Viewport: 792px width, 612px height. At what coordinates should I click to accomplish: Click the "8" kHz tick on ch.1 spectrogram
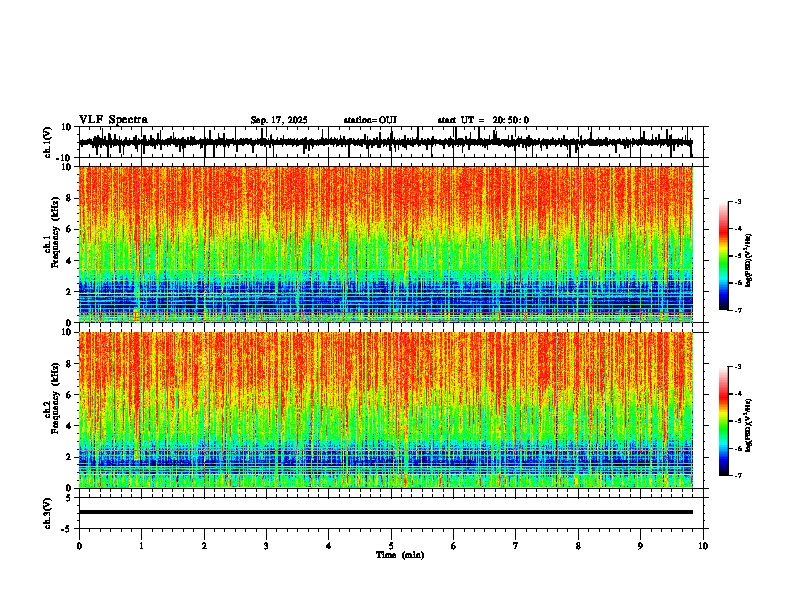tap(69, 198)
